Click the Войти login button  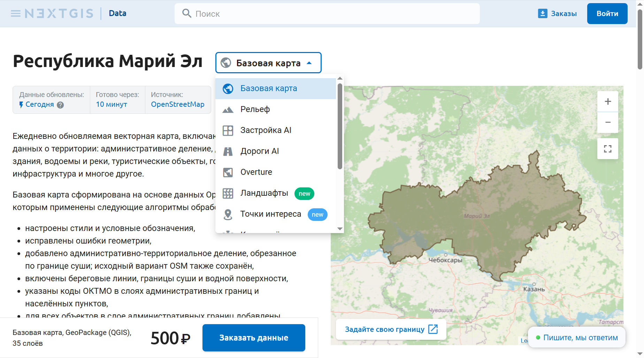click(x=607, y=14)
